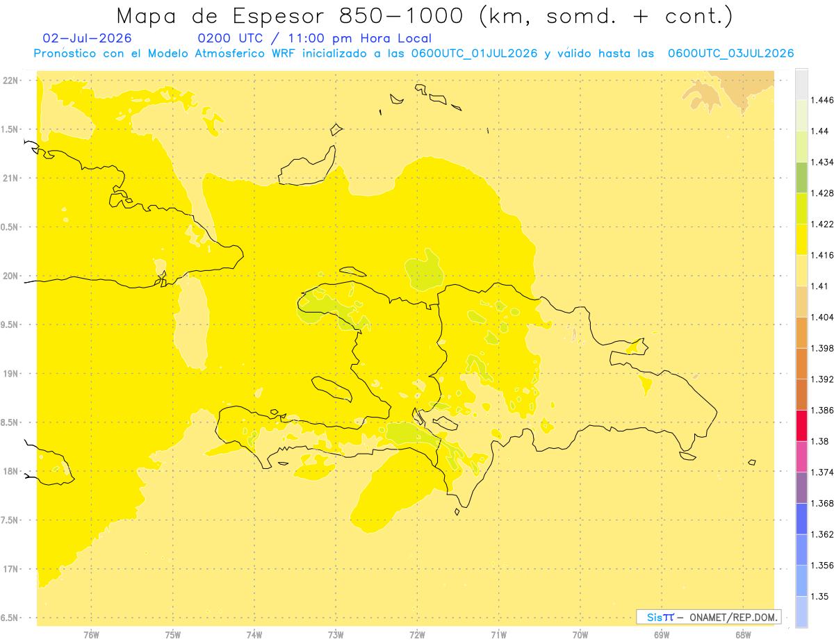Pick the purple legend band between 1.368 and 1.374
Screen dimensions: 834x644
[801, 488]
